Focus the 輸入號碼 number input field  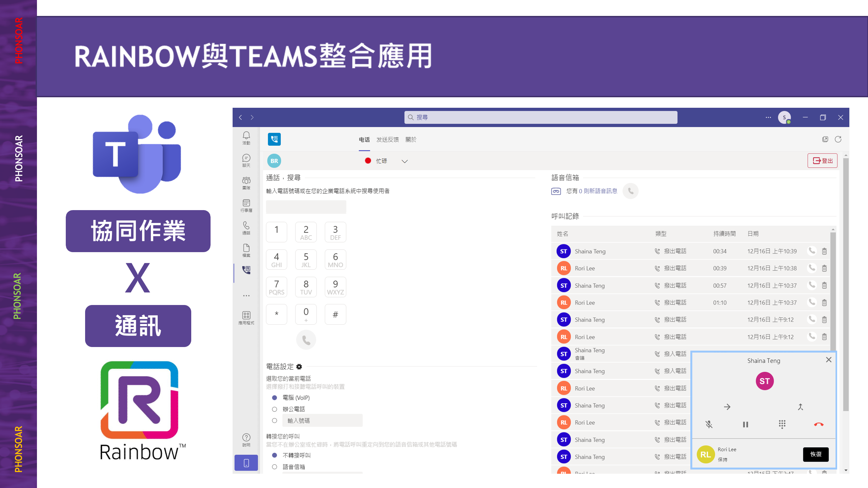322,421
